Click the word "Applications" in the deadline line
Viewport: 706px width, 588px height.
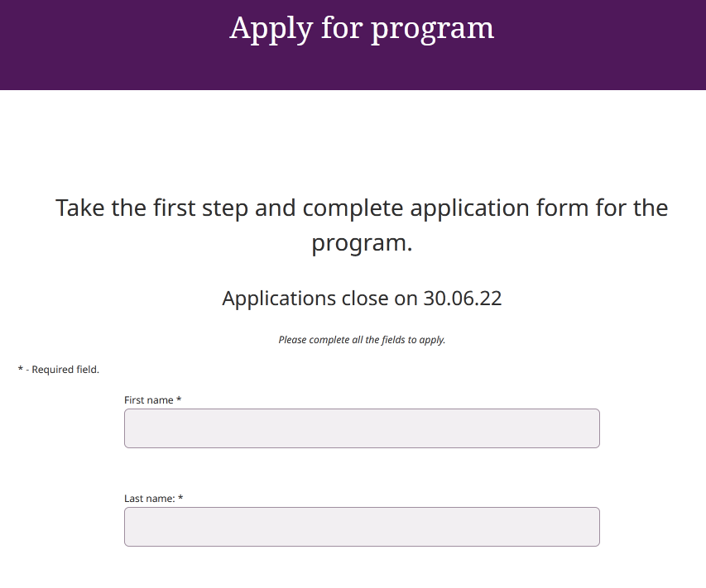tap(279, 299)
